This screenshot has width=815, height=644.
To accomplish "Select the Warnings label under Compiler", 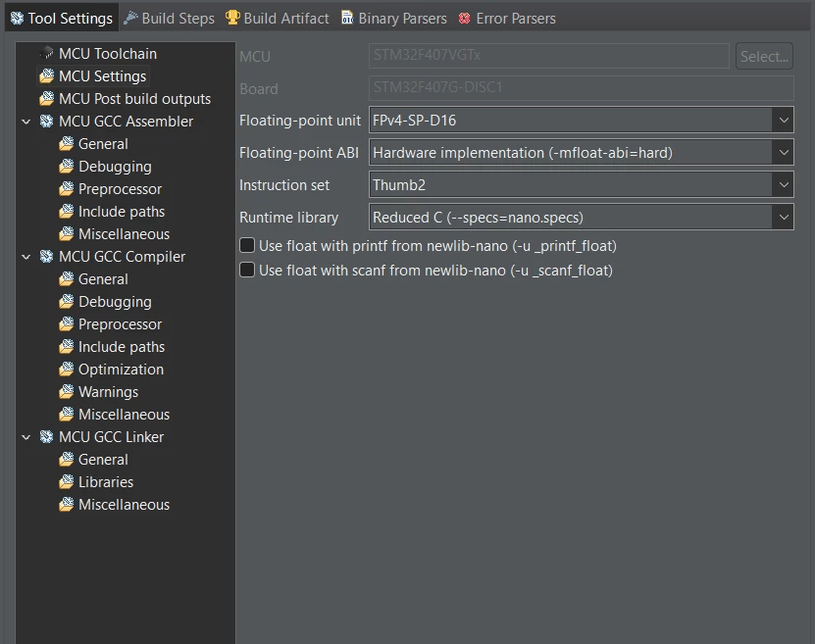I will [108, 391].
